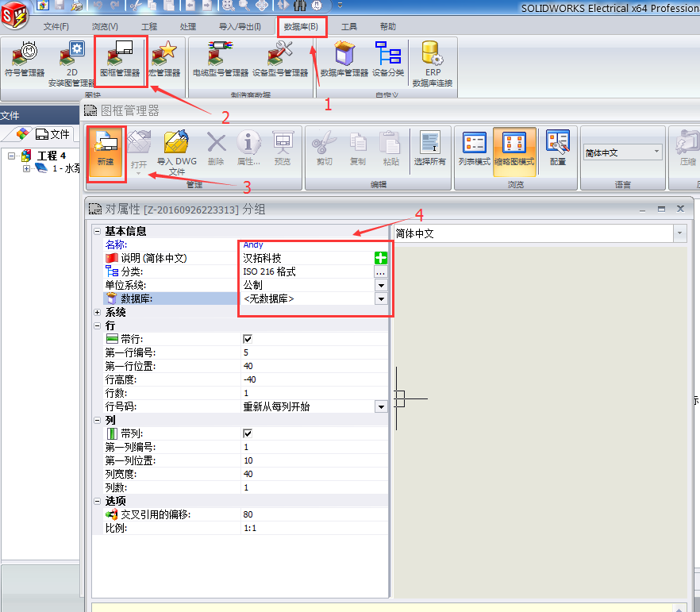This screenshot has height=612, width=700.
Task: Edit the 说明 field 汉拓科技
Action: 307,258
